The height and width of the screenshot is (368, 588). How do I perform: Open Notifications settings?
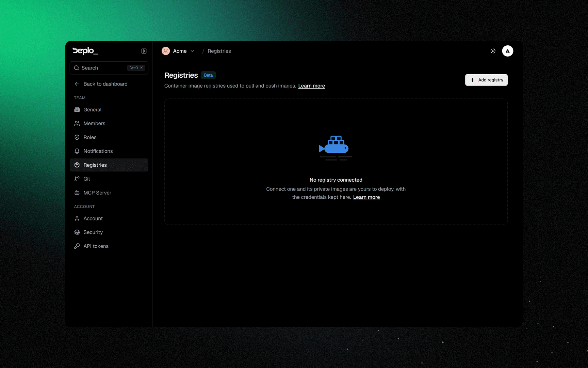[109, 151]
